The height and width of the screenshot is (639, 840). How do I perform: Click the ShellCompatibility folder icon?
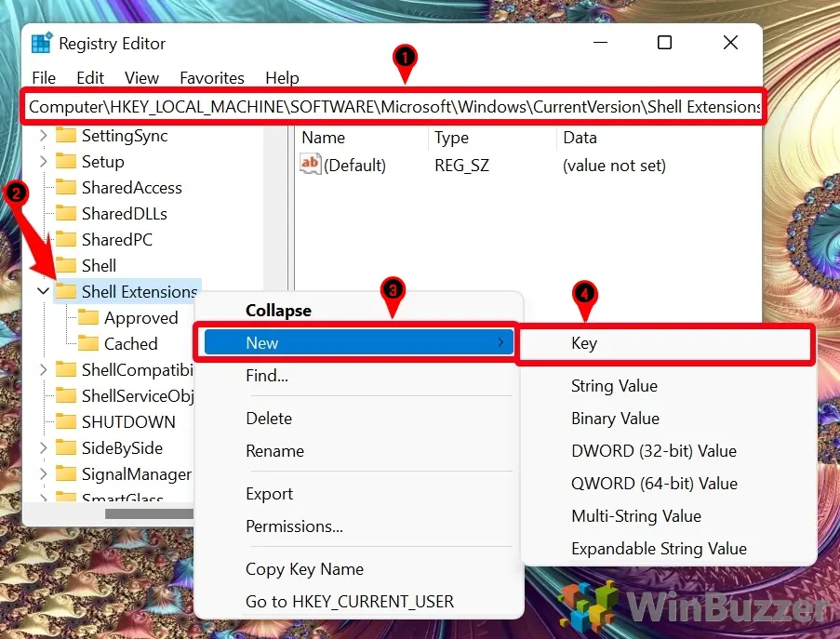point(66,369)
